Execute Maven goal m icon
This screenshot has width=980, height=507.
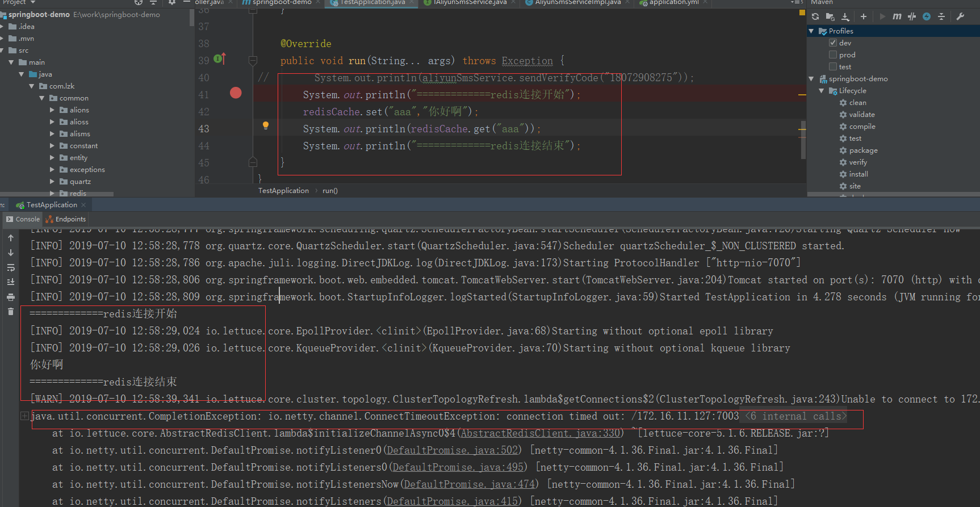(x=897, y=16)
